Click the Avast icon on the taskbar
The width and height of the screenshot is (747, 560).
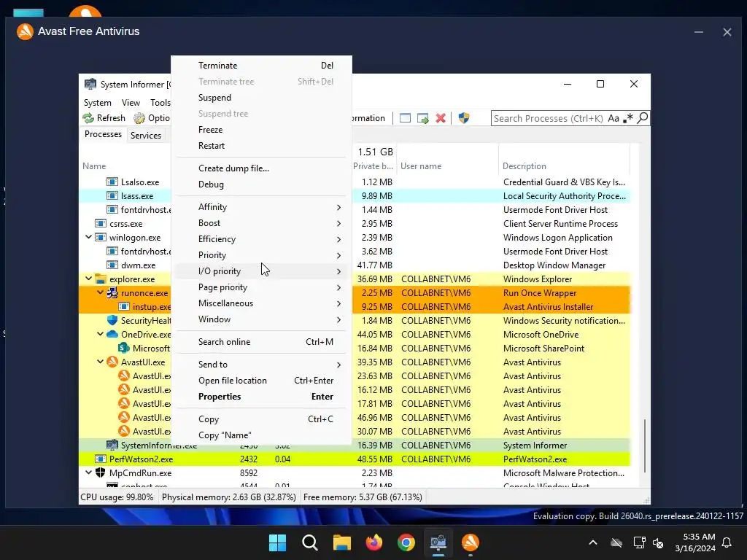[471, 542]
